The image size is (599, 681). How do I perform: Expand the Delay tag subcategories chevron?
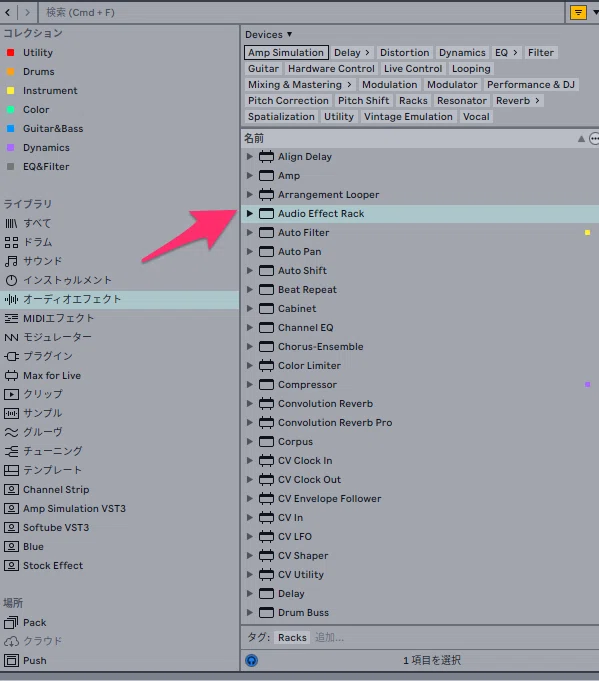pyautogui.click(x=367, y=53)
